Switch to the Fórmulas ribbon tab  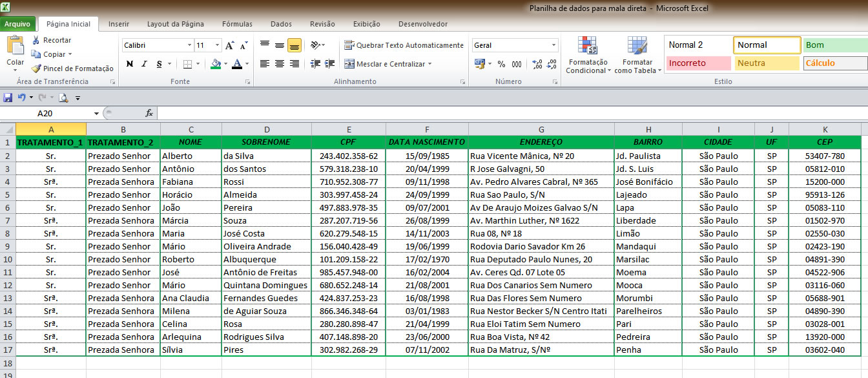click(236, 23)
